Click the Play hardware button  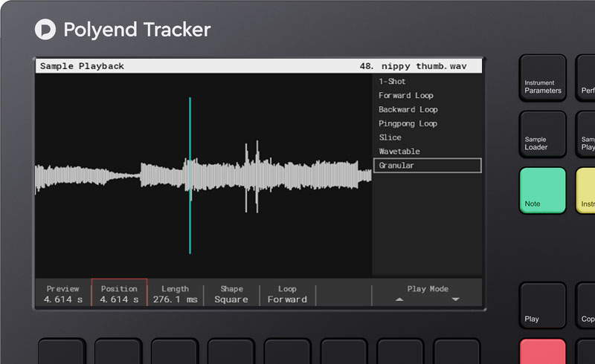click(543, 305)
